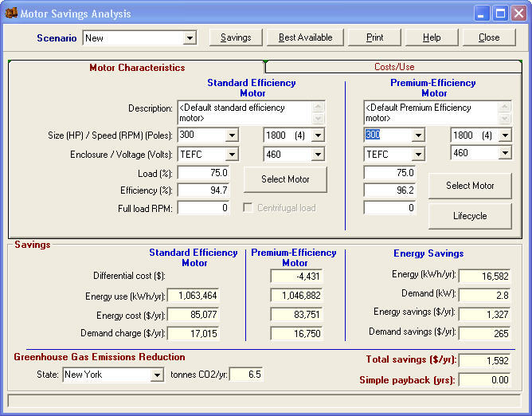Click premium Demand charge value 16,750
532x416 pixels.
[296, 333]
